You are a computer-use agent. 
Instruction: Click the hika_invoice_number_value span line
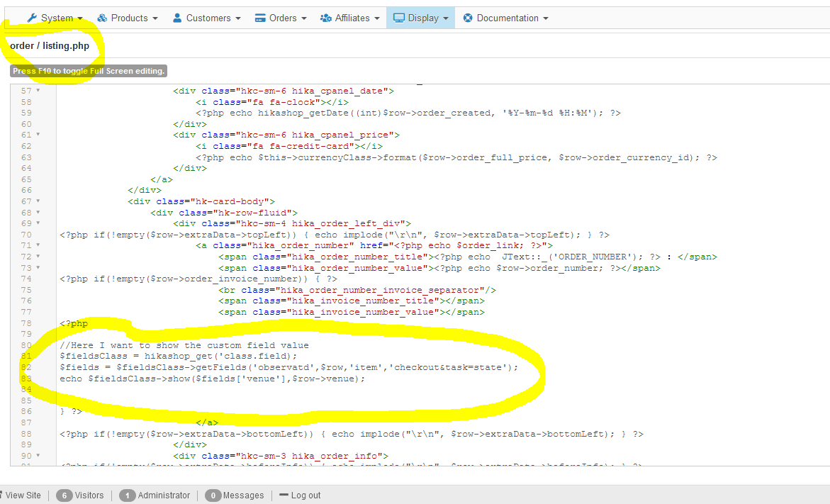pyautogui.click(x=352, y=312)
